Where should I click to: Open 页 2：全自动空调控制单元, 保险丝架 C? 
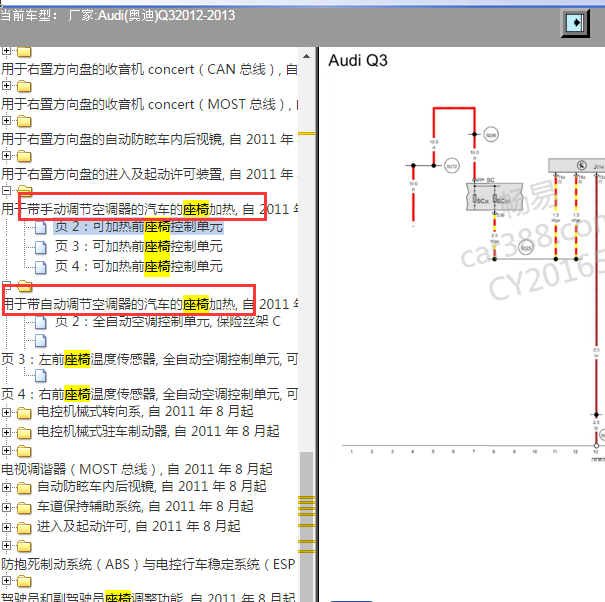coord(167,321)
